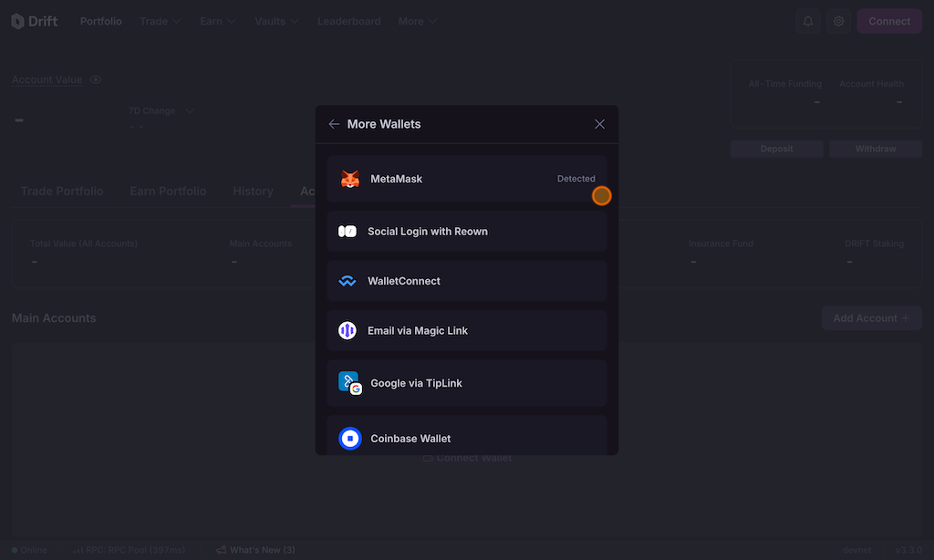
Task: Switch to the Earn Portfolio tab
Action: point(168,192)
